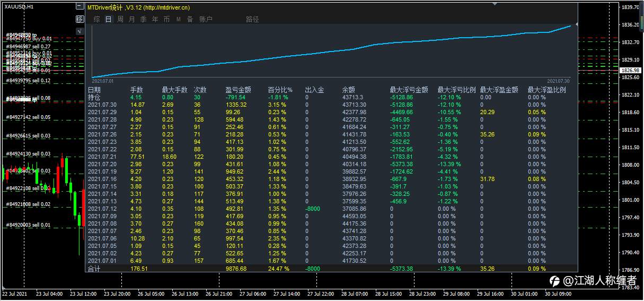The width and height of the screenshot is (644, 301).
Task: Click the 百分比% column header
Action: 280,90
